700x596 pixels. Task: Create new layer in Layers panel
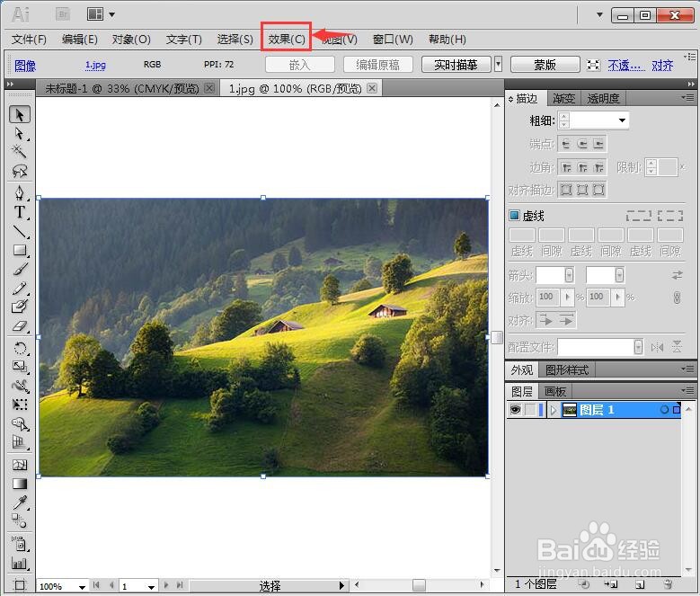pyautogui.click(x=640, y=584)
